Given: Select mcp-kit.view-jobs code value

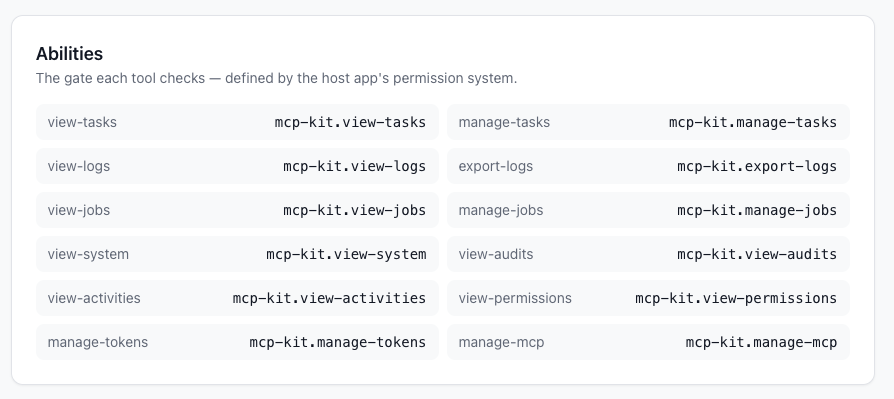Looking at the screenshot, I should point(355,210).
